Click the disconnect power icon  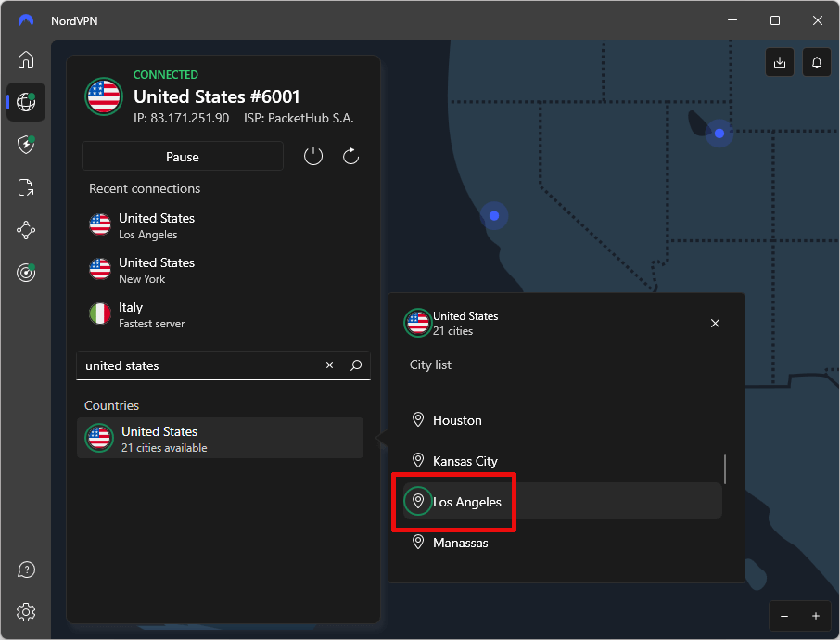click(313, 157)
